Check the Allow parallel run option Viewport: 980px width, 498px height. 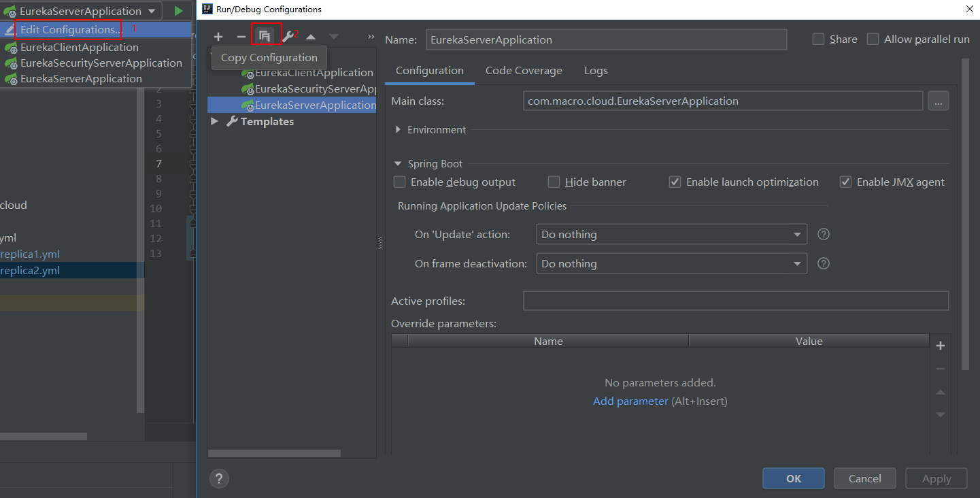[873, 39]
